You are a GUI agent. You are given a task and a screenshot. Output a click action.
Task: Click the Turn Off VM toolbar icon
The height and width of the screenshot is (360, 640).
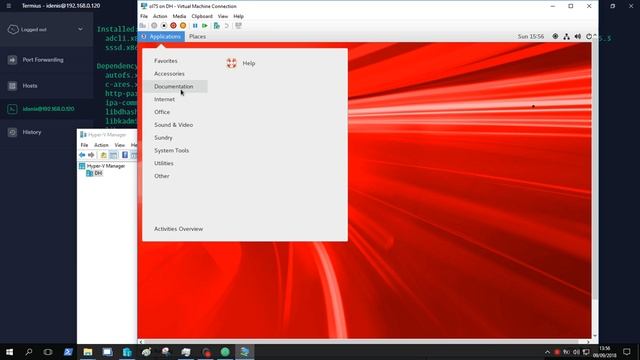pyautogui.click(x=164, y=26)
